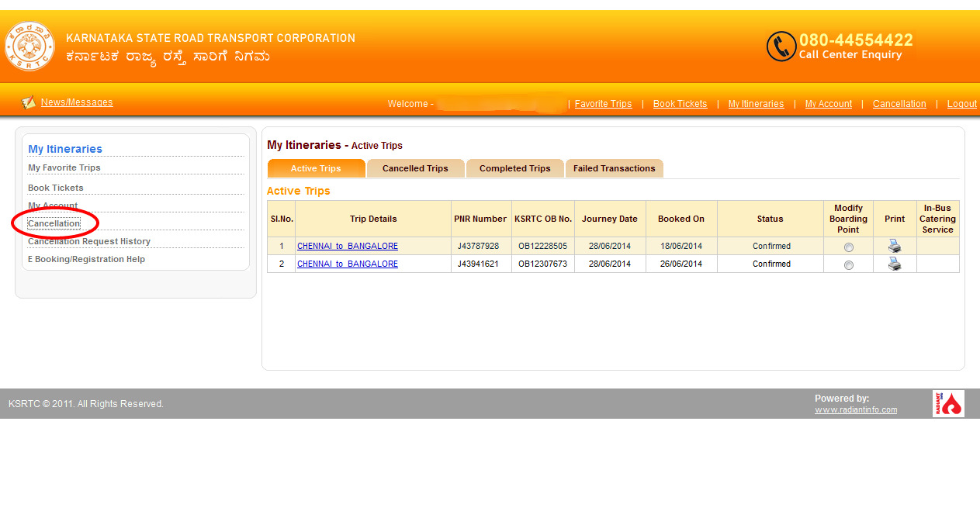View the Failed Transactions tab

click(614, 168)
